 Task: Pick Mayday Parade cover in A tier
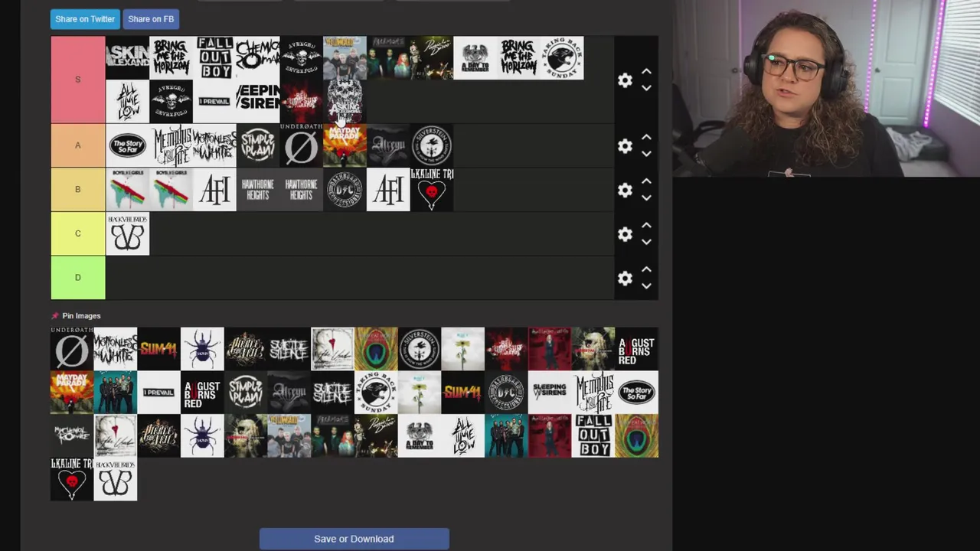(345, 145)
